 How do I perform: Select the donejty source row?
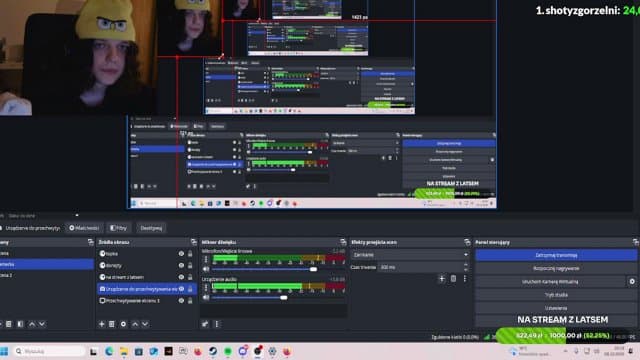tap(146, 265)
